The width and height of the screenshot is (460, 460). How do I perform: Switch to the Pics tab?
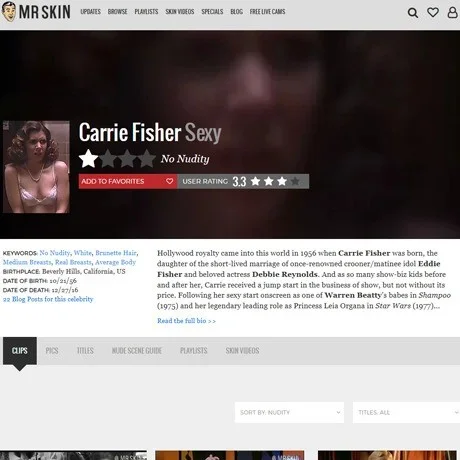point(52,351)
